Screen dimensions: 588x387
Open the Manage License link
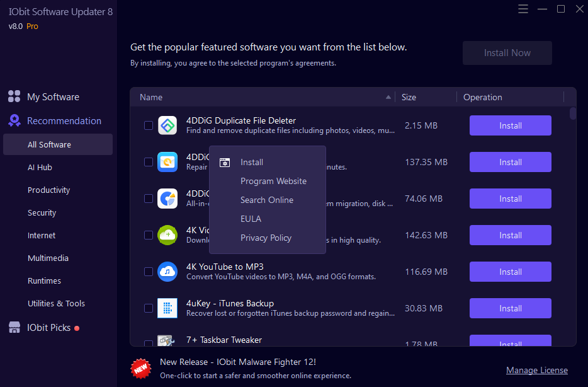(536, 370)
